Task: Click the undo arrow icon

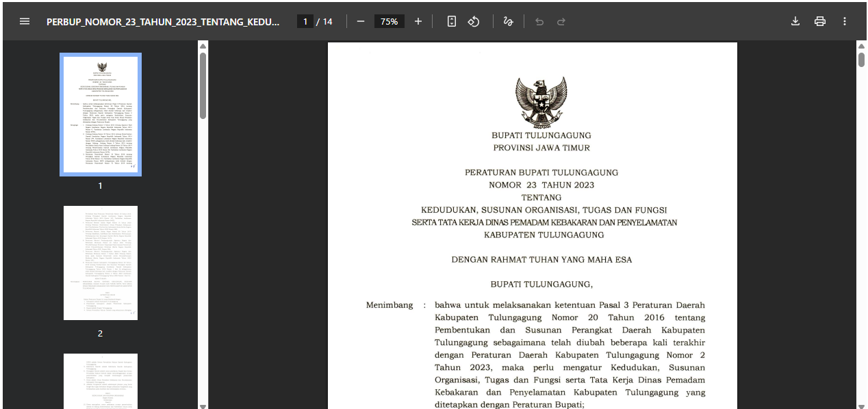Action: [x=539, y=21]
